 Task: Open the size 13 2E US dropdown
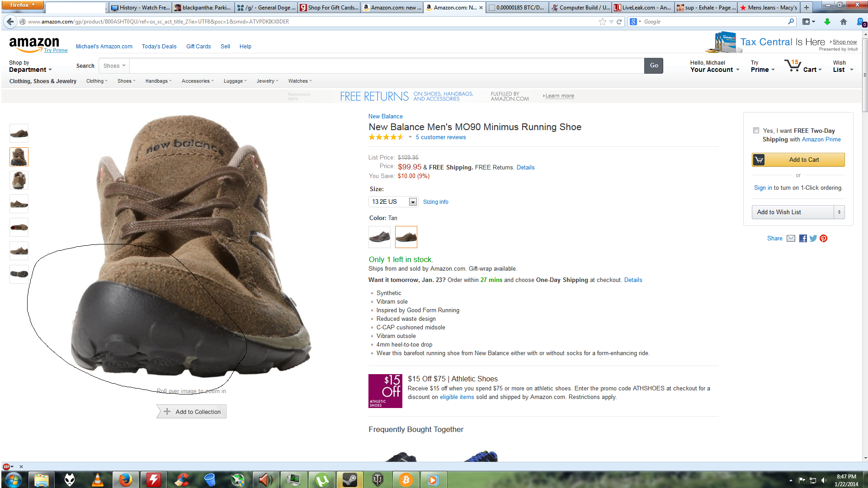(393, 202)
